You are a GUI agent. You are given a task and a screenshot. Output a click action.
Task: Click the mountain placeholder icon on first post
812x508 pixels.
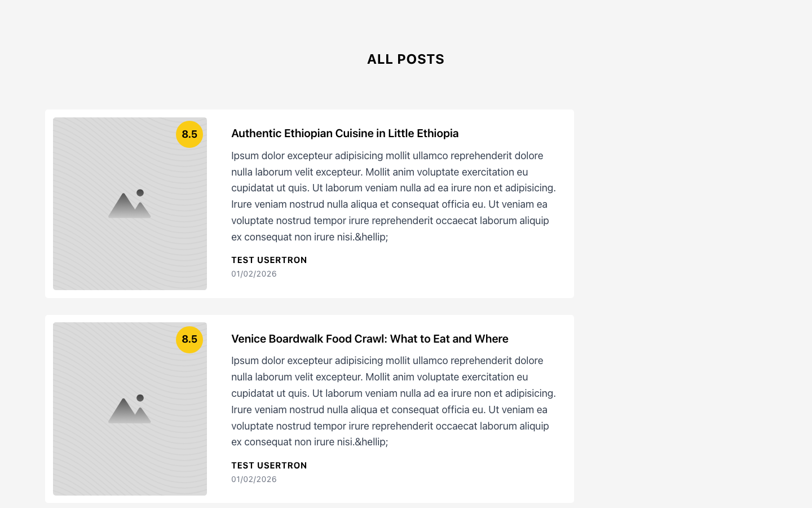(130, 203)
